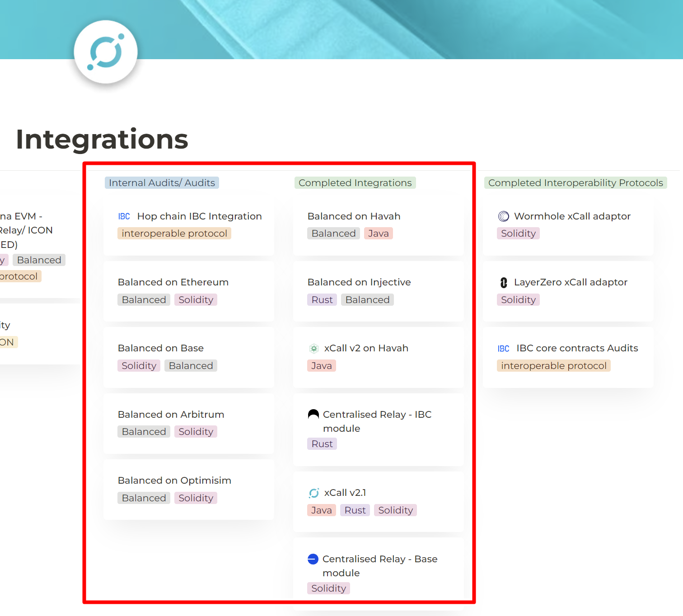Open the Balanced on Injective card
The image size is (683, 616).
[x=379, y=291]
